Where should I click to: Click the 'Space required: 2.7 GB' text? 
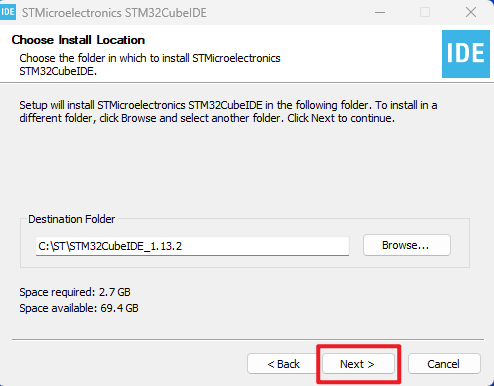tap(75, 292)
